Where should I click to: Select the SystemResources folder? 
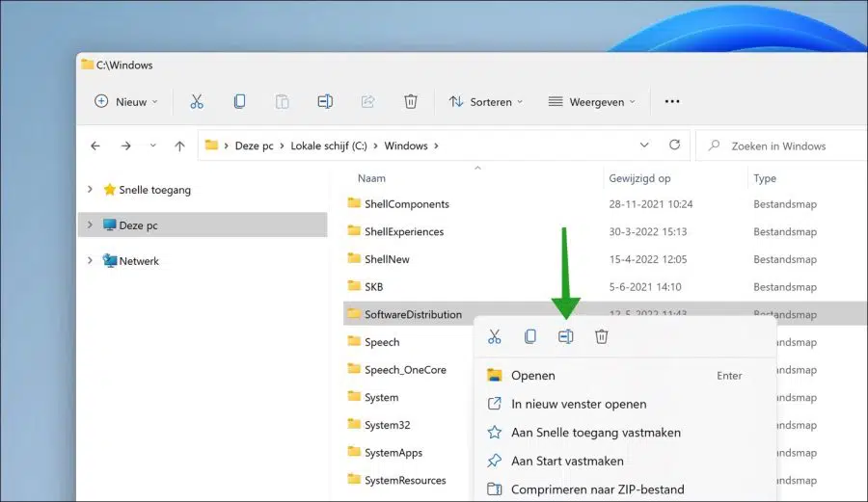tap(405, 481)
